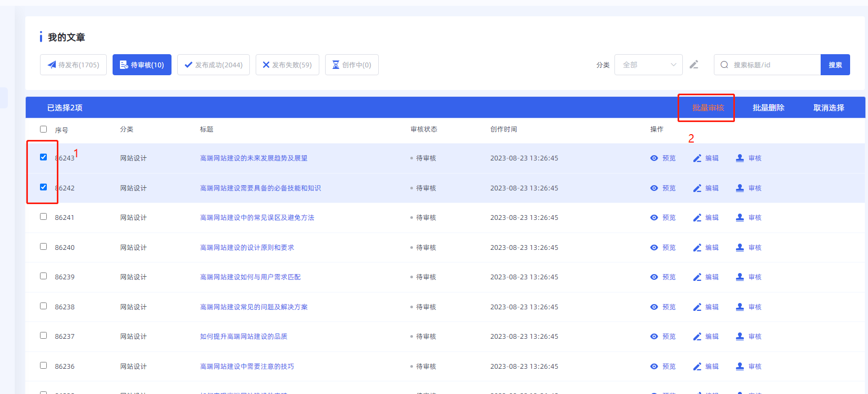
Task: Open article link 高端网站建设中的常见误区及避免方法
Action: click(x=257, y=218)
